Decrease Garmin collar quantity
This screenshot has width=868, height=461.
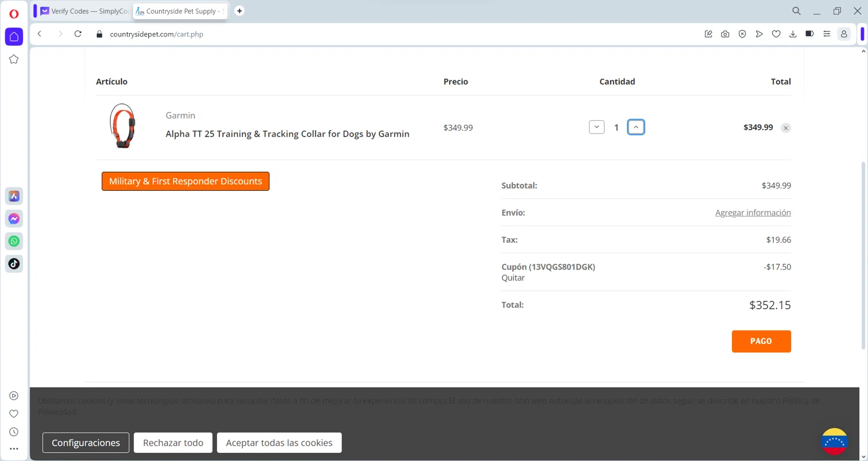pyautogui.click(x=597, y=127)
